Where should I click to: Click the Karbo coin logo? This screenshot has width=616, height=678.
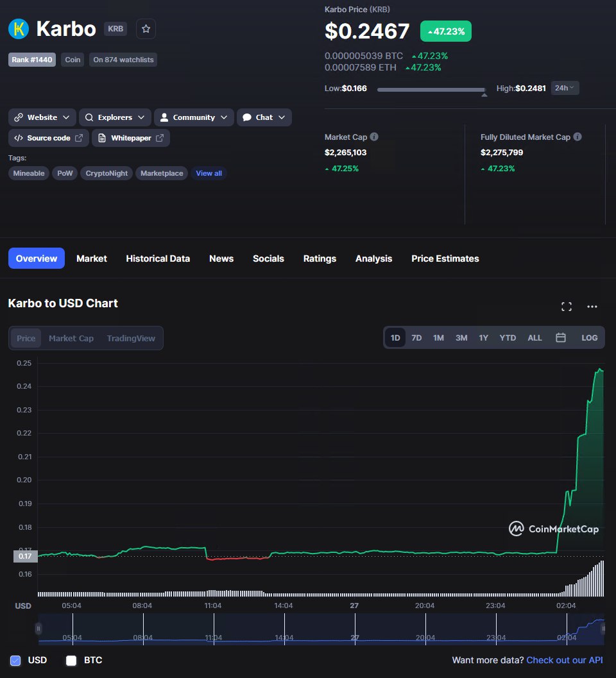19,29
